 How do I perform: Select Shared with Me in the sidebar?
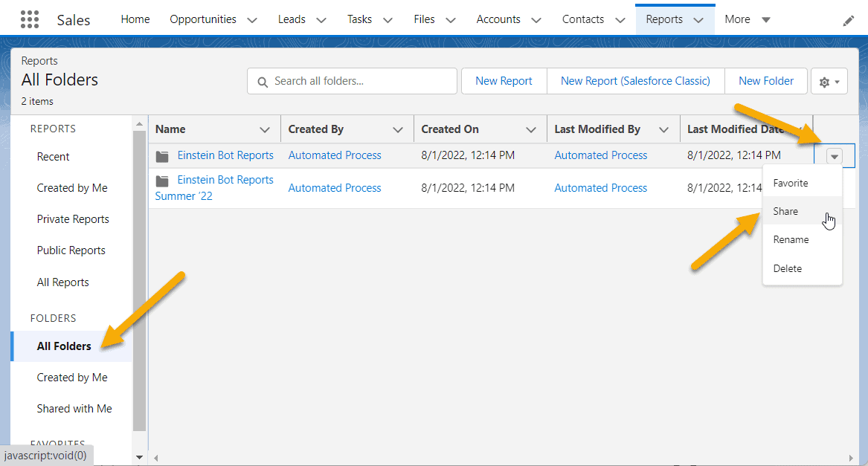74,408
